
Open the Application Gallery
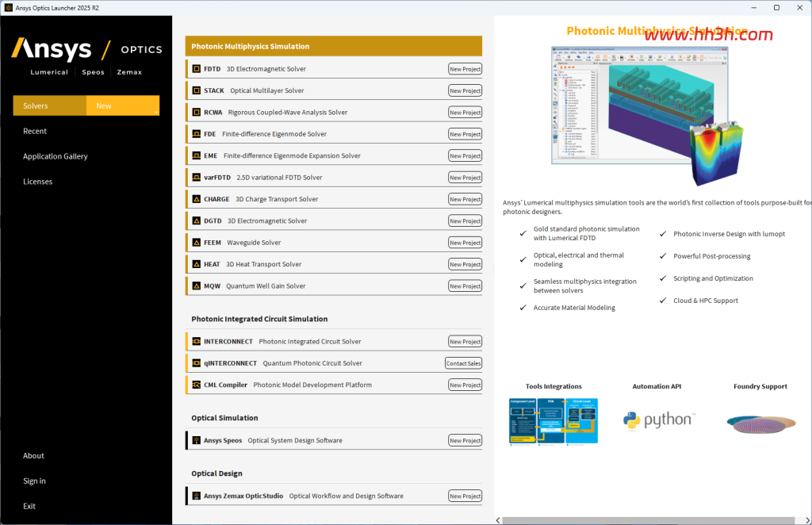pos(56,156)
